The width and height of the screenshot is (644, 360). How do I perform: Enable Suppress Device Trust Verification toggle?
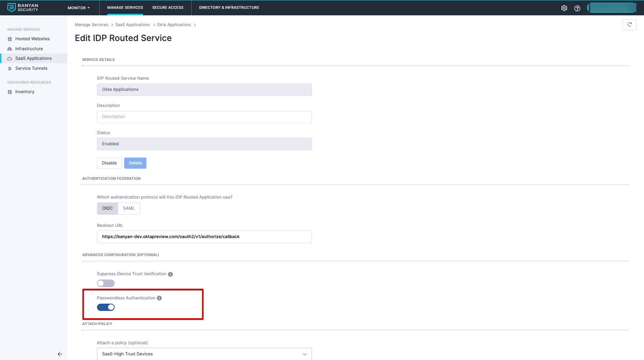pos(106,283)
